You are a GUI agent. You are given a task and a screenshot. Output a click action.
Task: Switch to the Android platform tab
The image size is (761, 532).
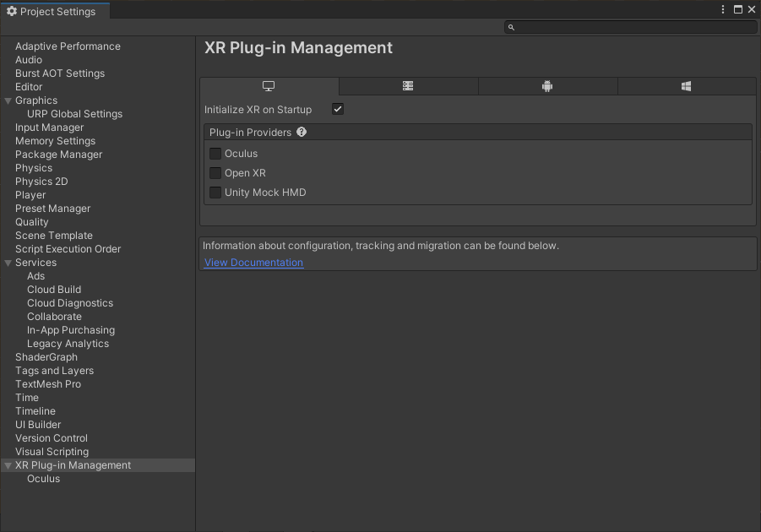547,86
